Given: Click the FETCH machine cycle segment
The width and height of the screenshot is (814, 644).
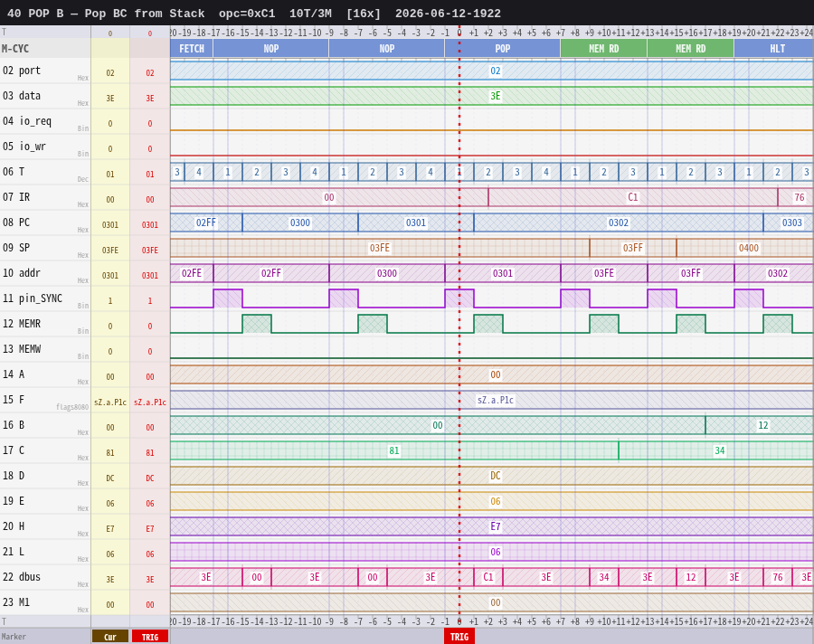Looking at the screenshot, I should coord(192,49).
